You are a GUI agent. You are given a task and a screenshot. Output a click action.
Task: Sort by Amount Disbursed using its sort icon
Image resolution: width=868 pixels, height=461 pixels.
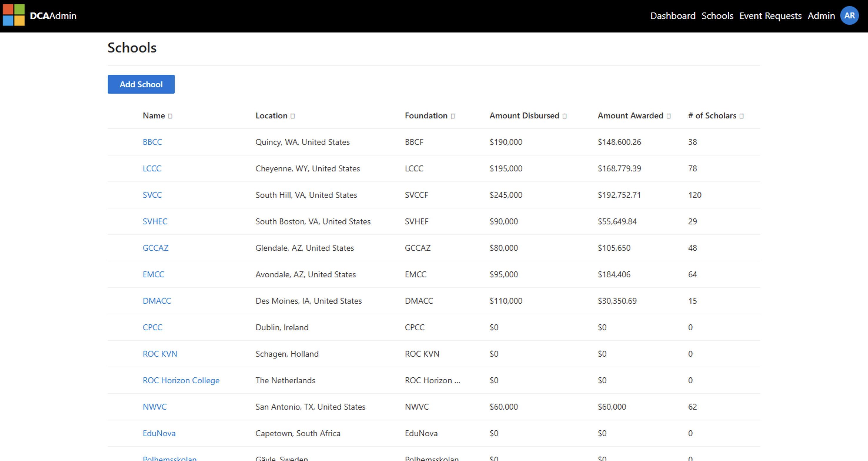pos(565,116)
